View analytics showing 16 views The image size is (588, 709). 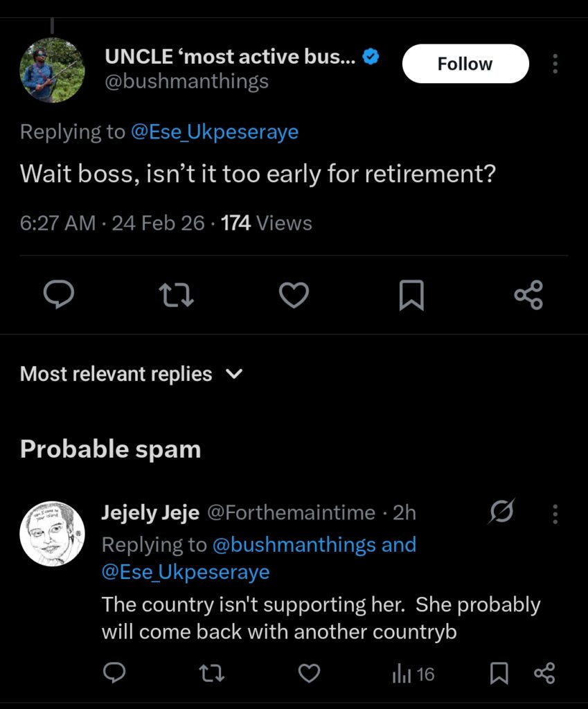pyautogui.click(x=413, y=673)
